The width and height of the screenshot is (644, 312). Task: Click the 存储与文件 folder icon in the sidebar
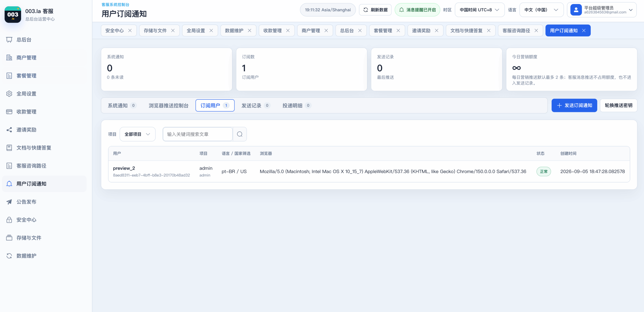tap(9, 238)
